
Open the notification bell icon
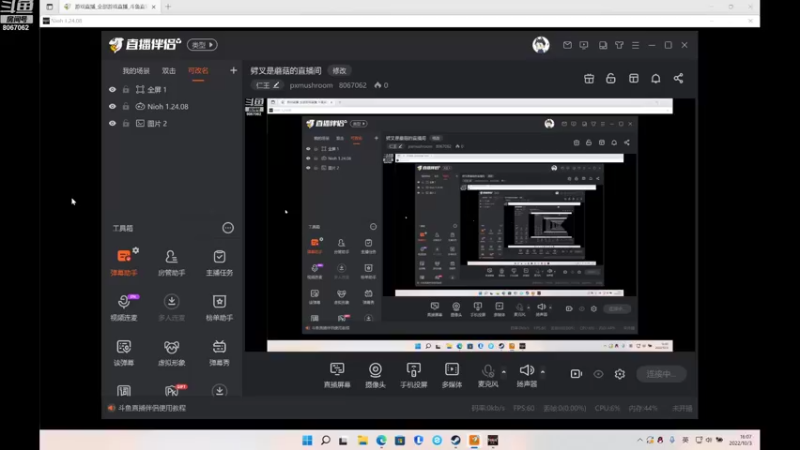click(656, 79)
